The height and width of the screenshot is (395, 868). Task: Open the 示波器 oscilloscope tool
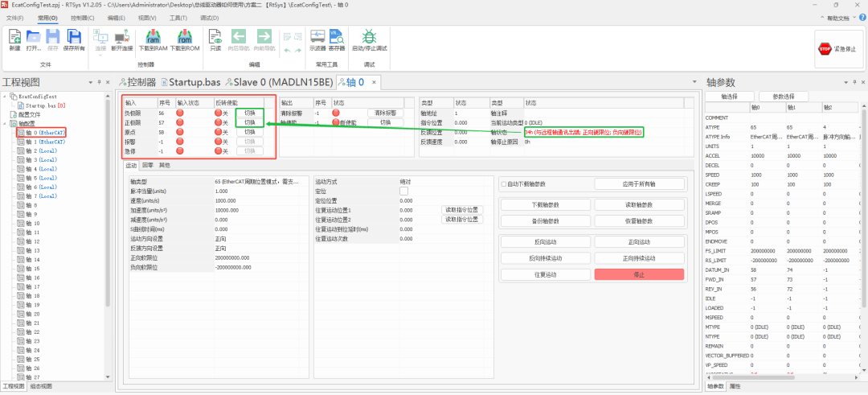(317, 37)
